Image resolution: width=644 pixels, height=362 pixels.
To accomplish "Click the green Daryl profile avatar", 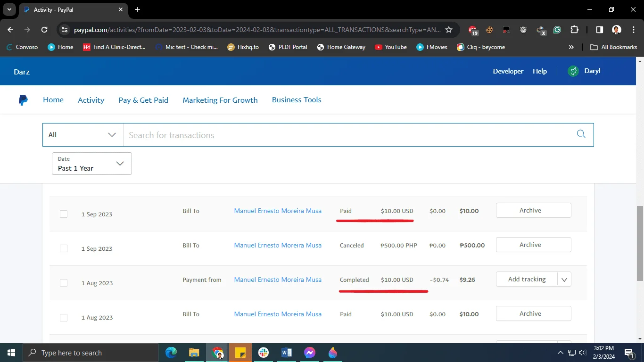I will pyautogui.click(x=573, y=71).
